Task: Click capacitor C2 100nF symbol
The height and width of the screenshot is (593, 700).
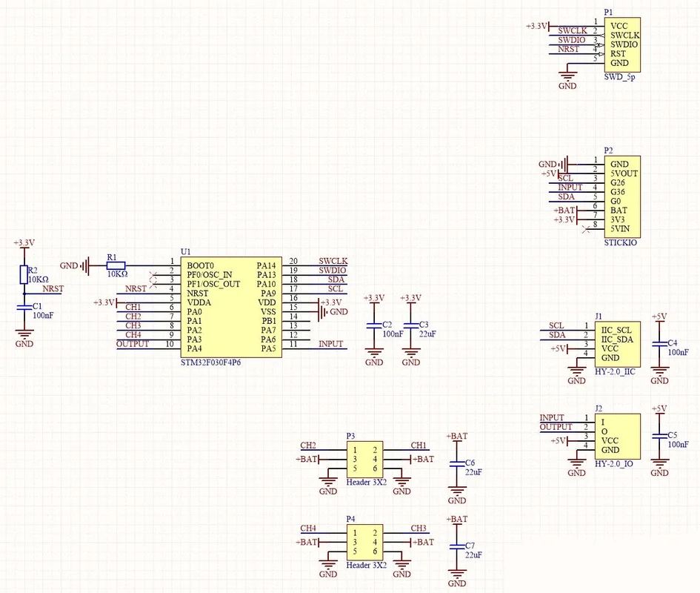Action: coord(373,325)
